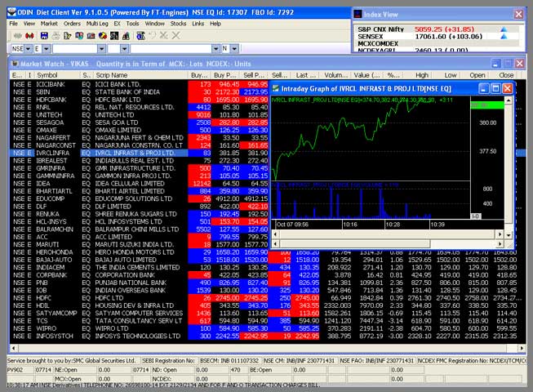533x392 pixels.
Task: Click the multicolored pie toolbar icon
Action: tap(103, 36)
